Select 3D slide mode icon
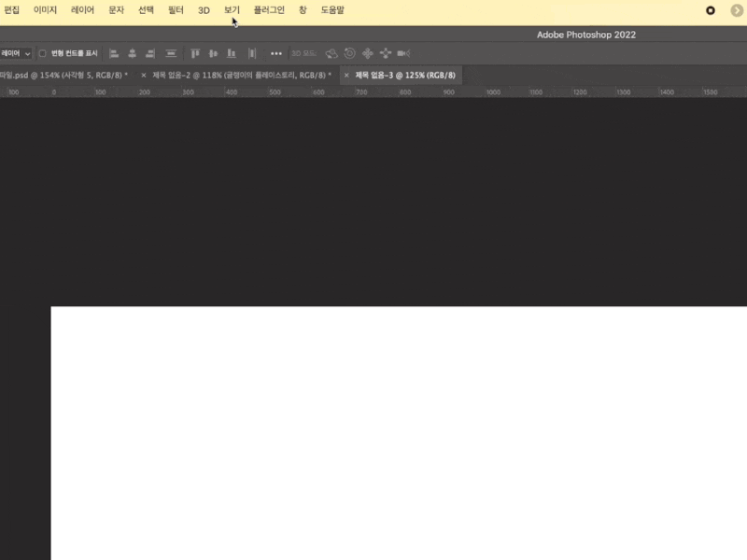The image size is (747, 560). pos(386,53)
